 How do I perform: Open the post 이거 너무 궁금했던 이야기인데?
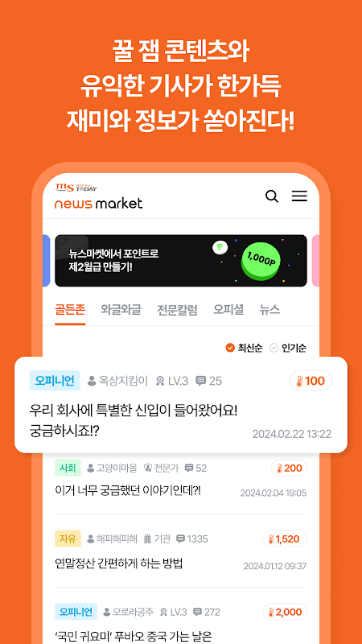coord(128,490)
